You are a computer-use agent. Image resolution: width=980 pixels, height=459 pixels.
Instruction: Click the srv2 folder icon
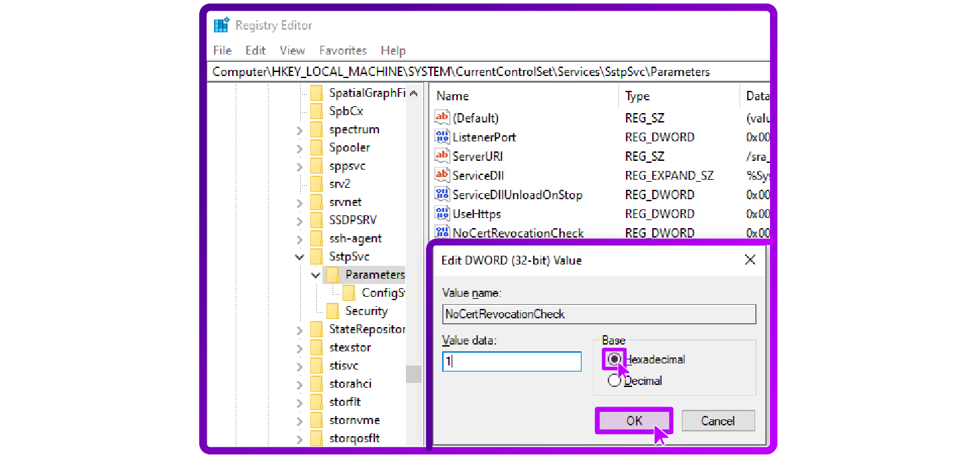317,184
